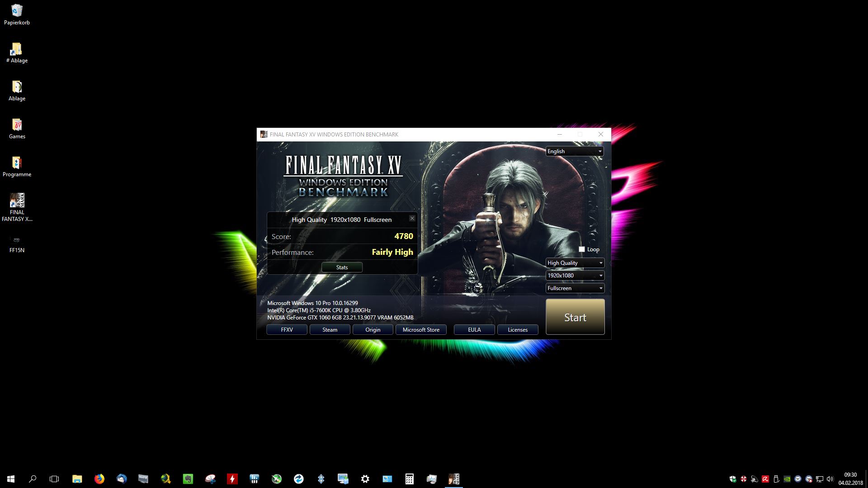868x488 pixels.
Task: Open taskbar search
Action: click(33, 479)
